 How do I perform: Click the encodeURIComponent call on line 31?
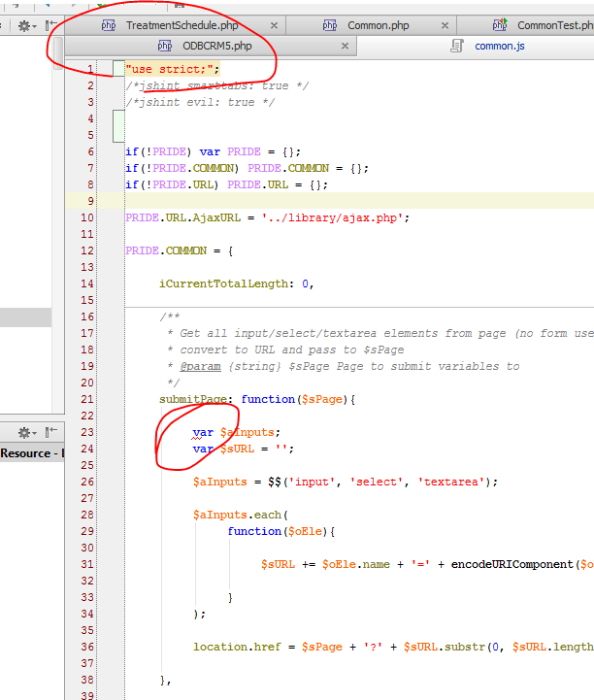[x=522, y=565]
